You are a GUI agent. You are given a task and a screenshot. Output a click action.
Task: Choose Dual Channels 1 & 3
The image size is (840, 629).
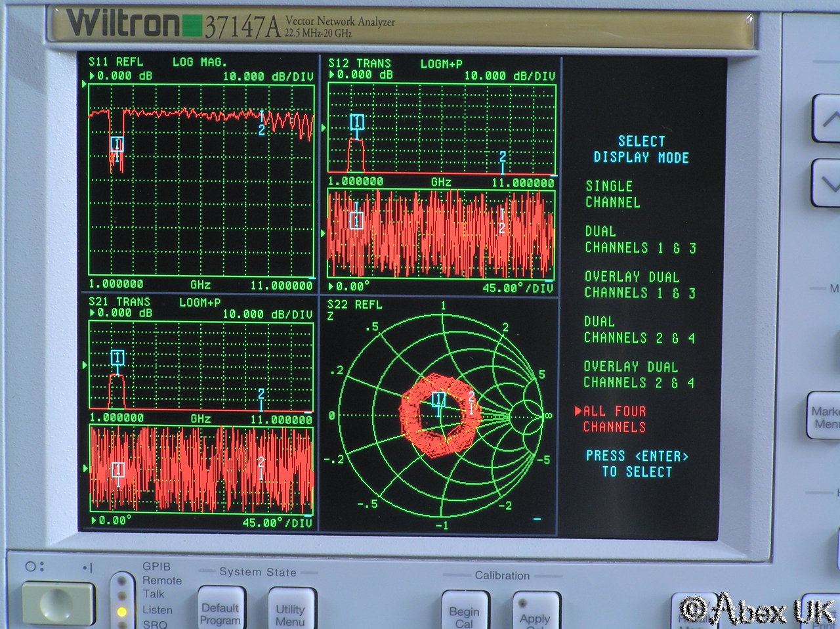tap(640, 240)
